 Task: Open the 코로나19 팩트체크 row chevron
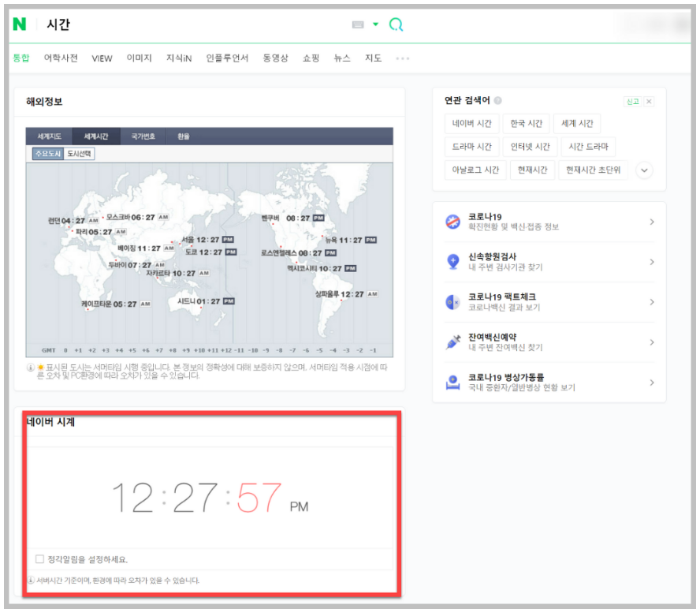coord(652,302)
